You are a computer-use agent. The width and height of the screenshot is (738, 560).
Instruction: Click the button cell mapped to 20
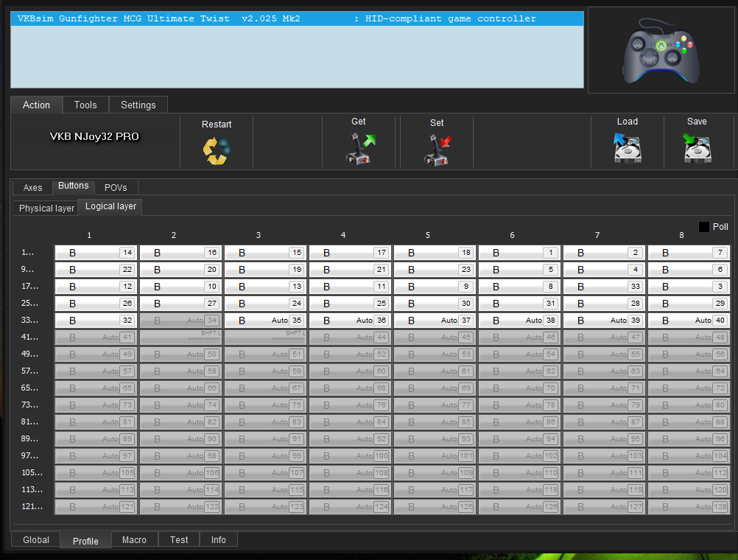(x=180, y=270)
